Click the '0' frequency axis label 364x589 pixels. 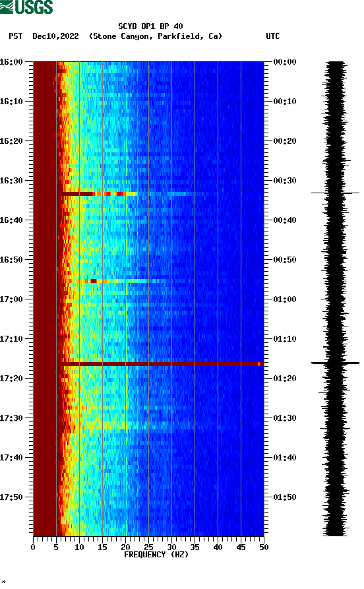[33, 547]
